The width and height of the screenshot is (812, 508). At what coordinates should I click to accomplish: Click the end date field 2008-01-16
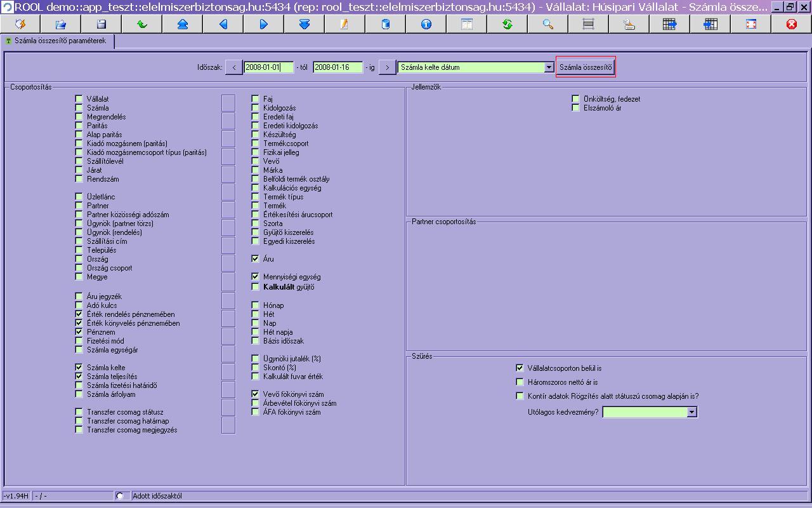tap(337, 67)
